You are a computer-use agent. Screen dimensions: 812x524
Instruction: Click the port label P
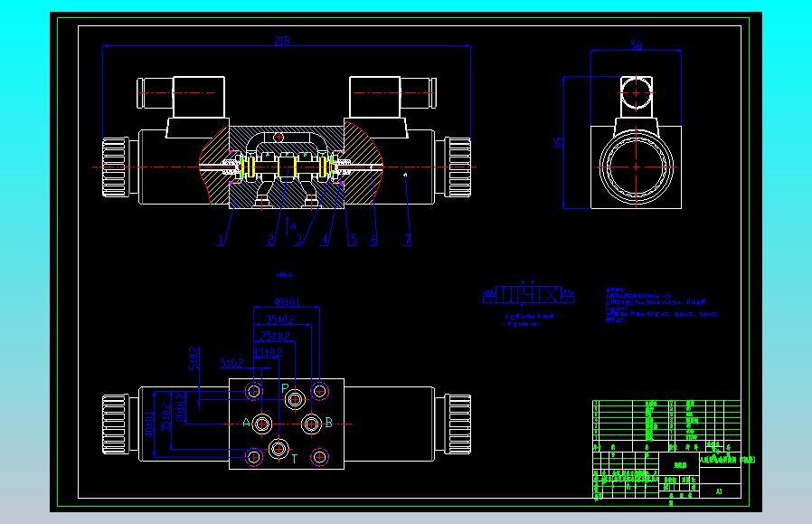point(285,387)
